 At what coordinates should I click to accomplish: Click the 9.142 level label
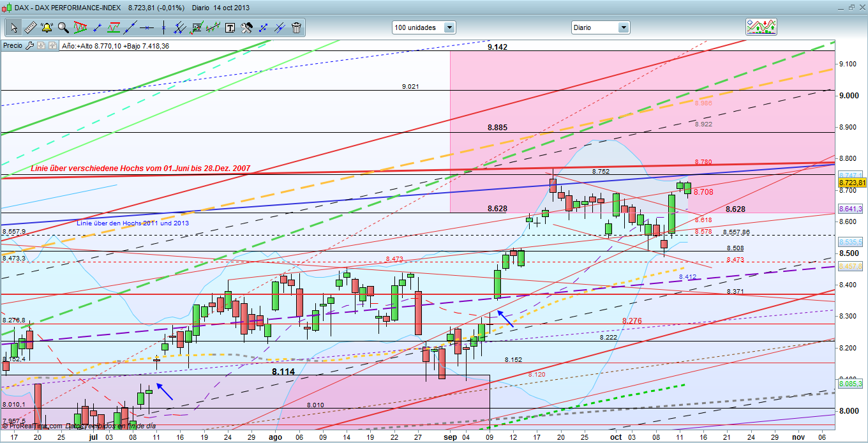click(497, 47)
